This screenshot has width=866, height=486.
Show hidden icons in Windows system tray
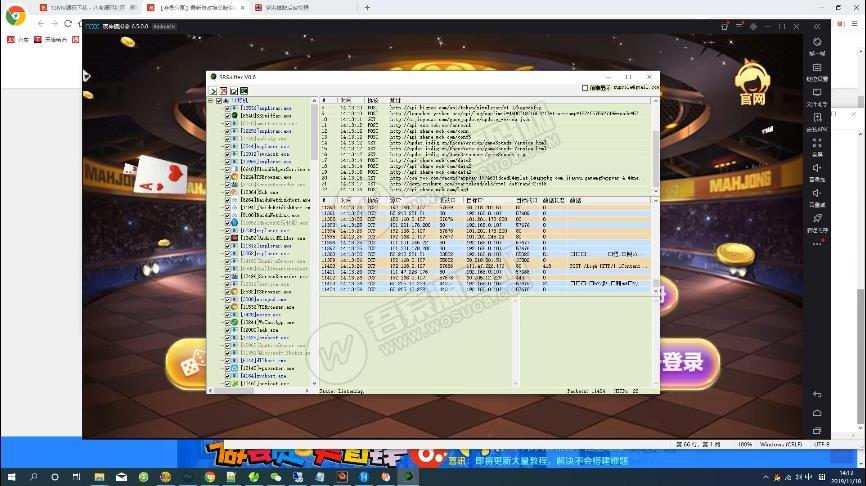coord(765,477)
